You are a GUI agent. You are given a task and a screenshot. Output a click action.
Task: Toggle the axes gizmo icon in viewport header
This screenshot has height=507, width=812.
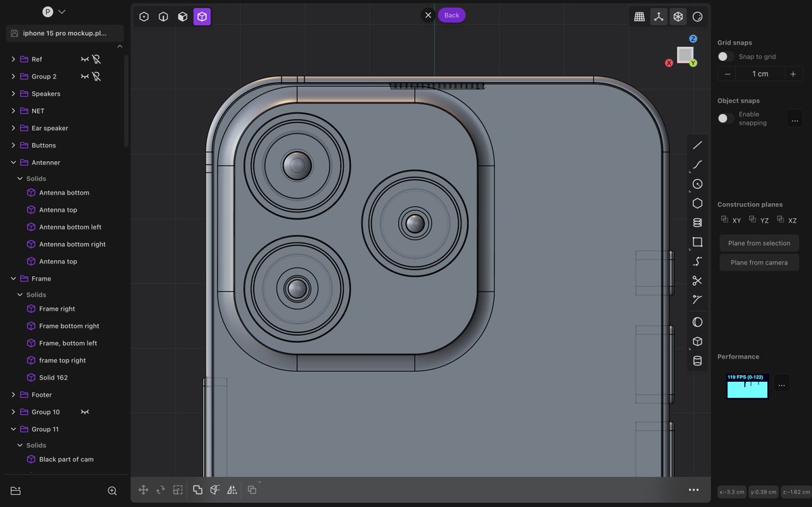658,16
